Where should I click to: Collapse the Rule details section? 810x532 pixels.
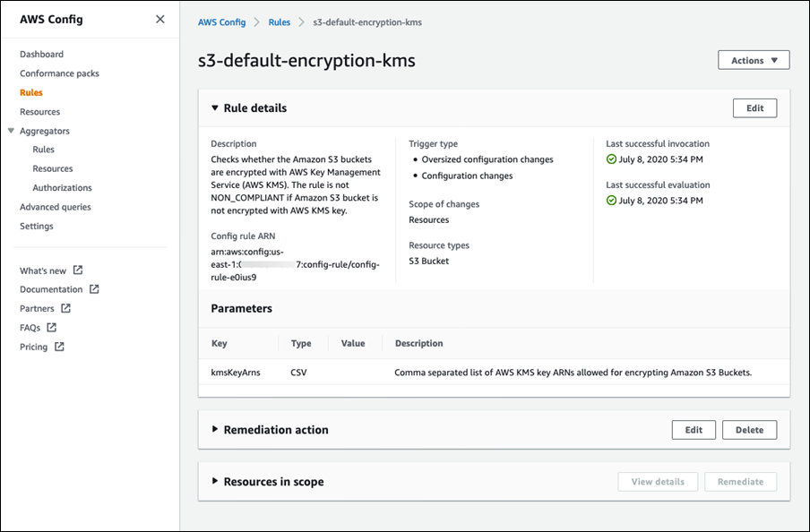[215, 107]
